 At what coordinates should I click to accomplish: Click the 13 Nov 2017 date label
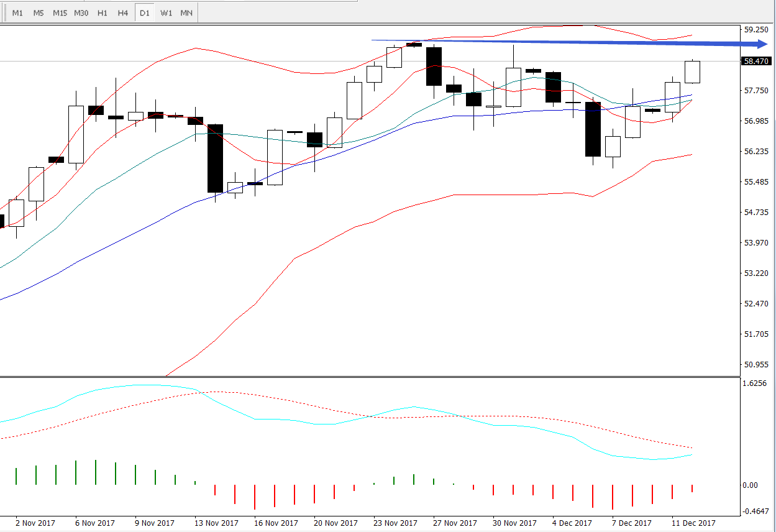217,523
